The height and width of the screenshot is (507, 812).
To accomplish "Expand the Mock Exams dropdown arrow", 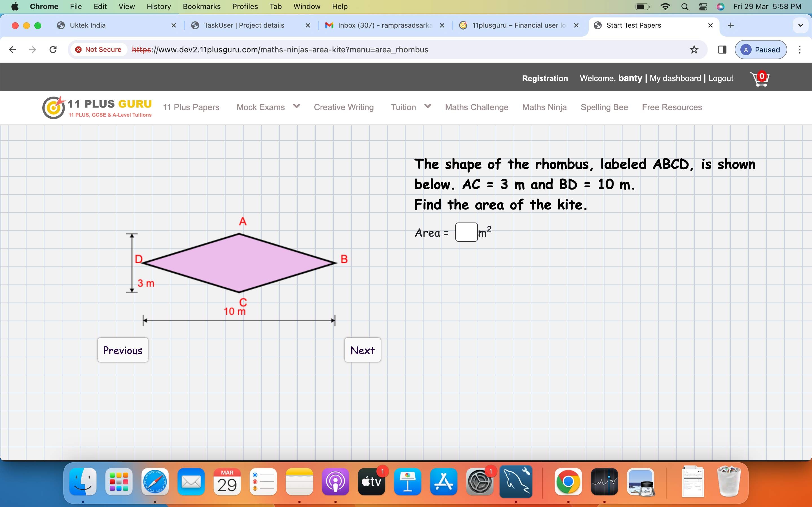I will (296, 106).
